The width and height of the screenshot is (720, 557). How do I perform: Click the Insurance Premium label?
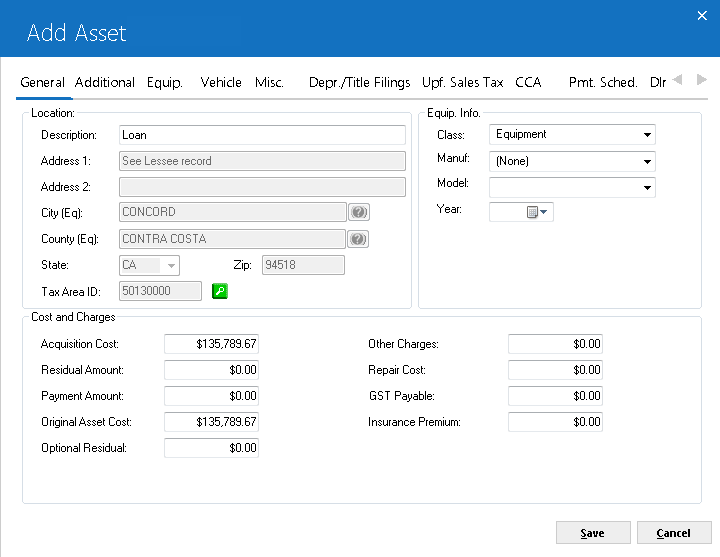(414, 422)
